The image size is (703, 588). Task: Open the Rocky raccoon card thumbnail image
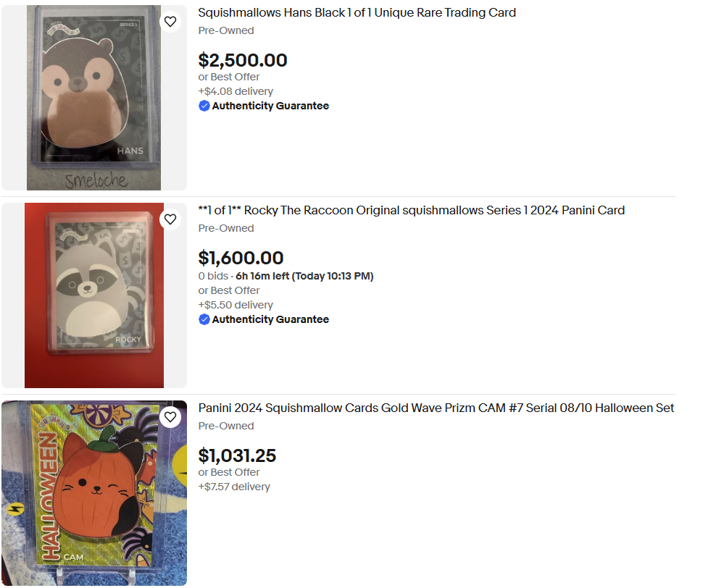point(94,295)
